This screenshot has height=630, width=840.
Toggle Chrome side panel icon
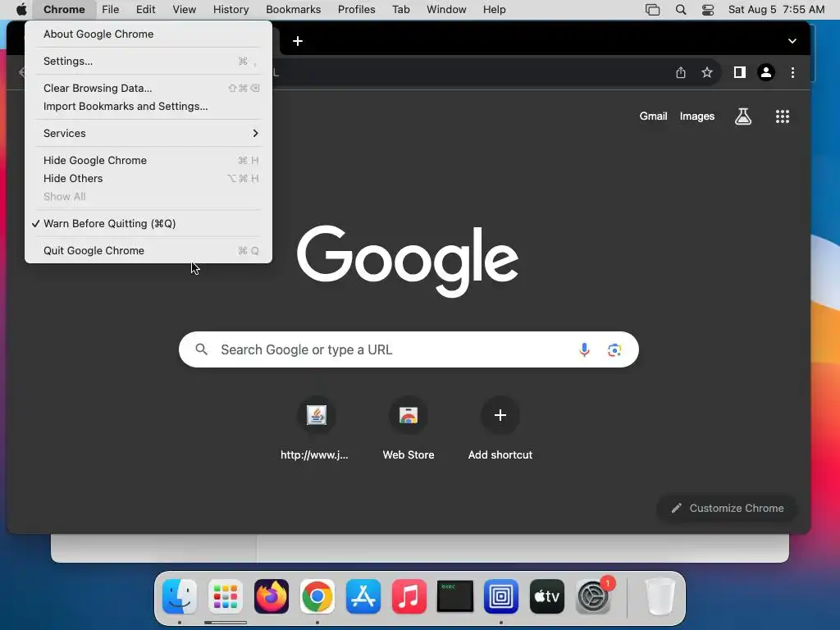point(739,72)
